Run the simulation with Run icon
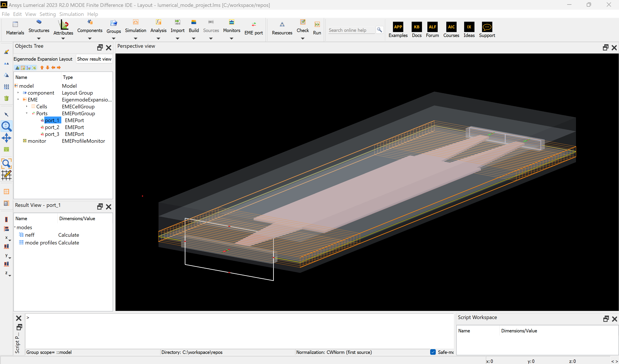The height and width of the screenshot is (364, 619). tap(317, 25)
